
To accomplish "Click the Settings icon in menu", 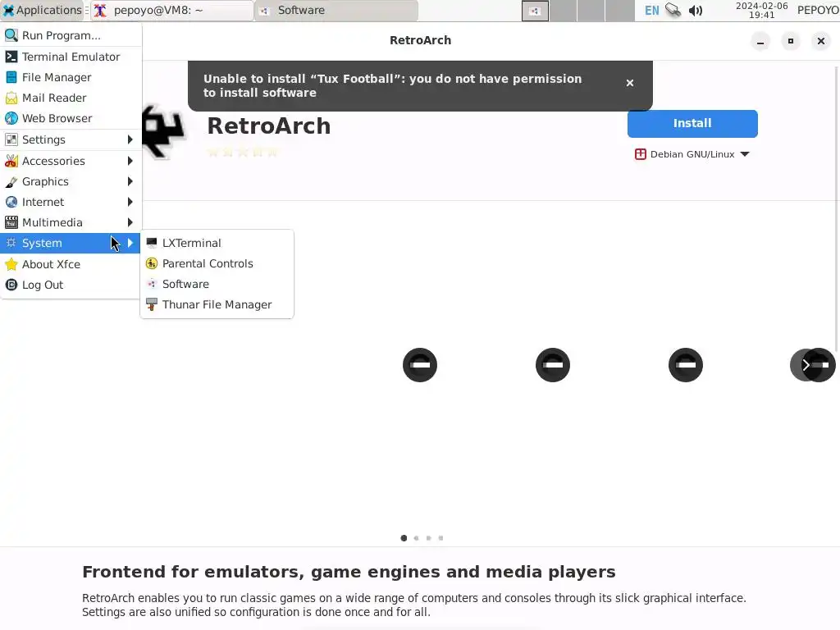I will coord(11,139).
